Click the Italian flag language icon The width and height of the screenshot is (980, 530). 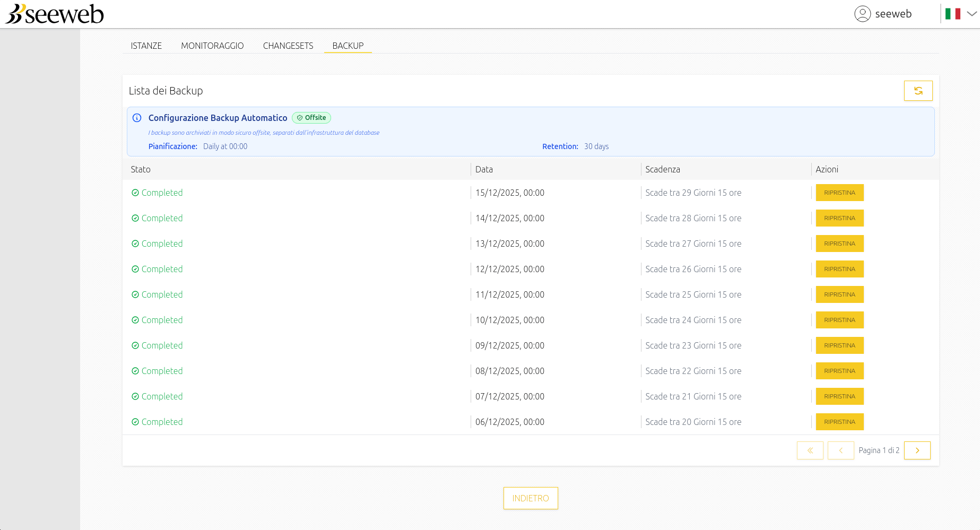point(953,14)
